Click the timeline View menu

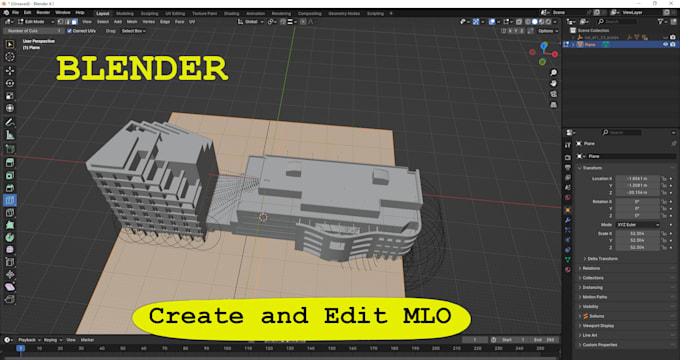click(x=71, y=340)
